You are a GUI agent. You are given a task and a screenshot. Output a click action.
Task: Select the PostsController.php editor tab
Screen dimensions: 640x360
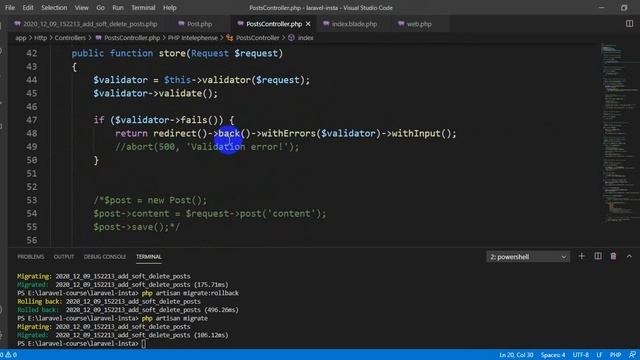tap(274, 24)
